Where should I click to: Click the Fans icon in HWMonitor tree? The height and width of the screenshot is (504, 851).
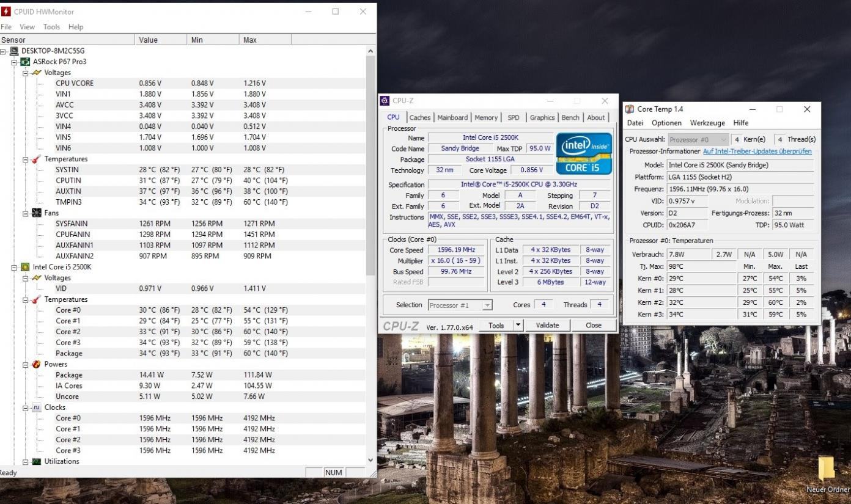pos(37,213)
